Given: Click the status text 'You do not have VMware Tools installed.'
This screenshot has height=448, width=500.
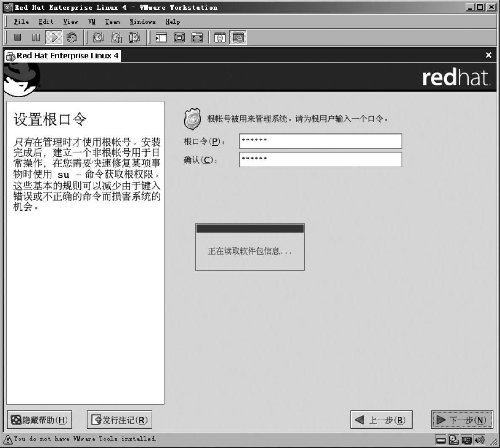Looking at the screenshot, I should tap(85, 439).
